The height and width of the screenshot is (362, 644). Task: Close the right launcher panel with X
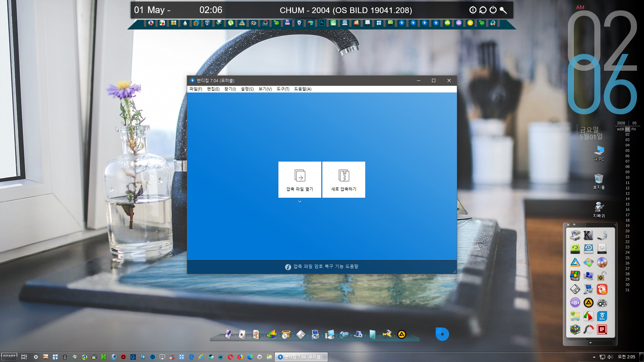(568, 225)
